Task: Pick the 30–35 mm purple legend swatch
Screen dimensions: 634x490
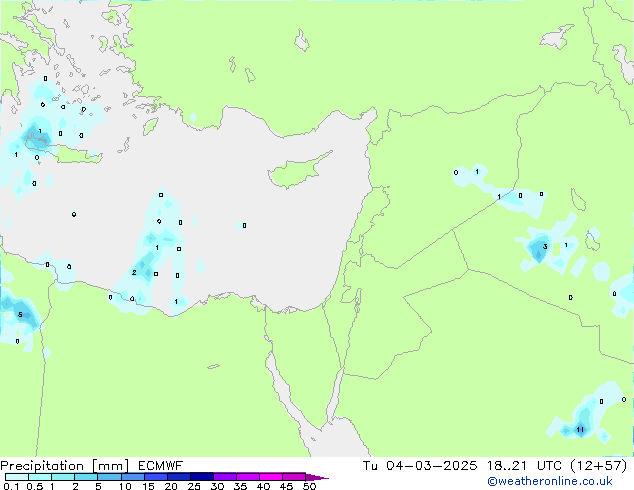Action: 224,477
